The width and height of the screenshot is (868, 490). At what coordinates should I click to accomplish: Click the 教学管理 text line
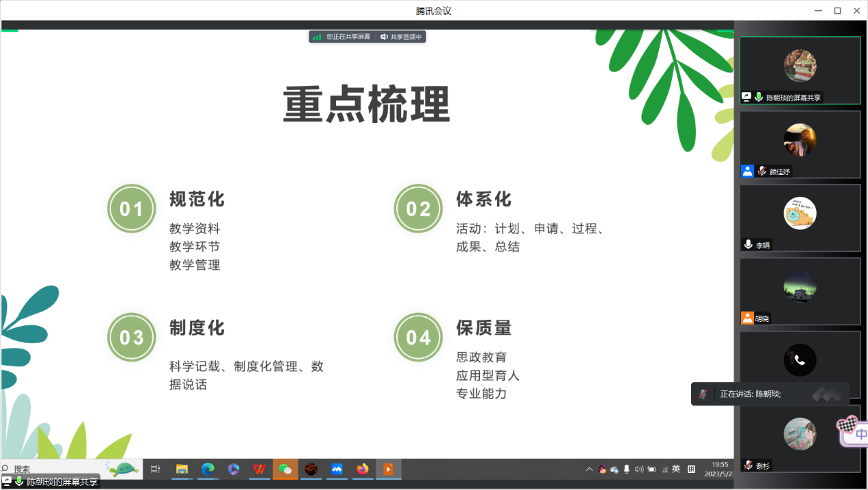tap(195, 265)
